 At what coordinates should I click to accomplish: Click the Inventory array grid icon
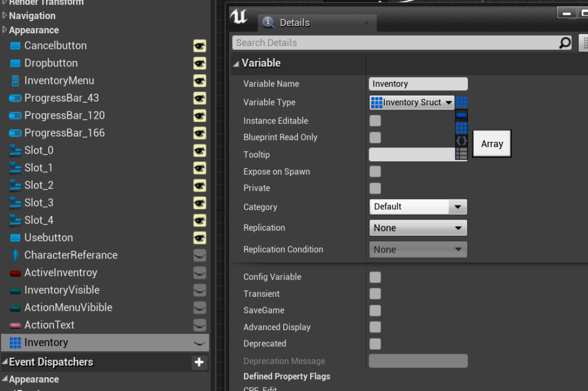tap(15, 343)
